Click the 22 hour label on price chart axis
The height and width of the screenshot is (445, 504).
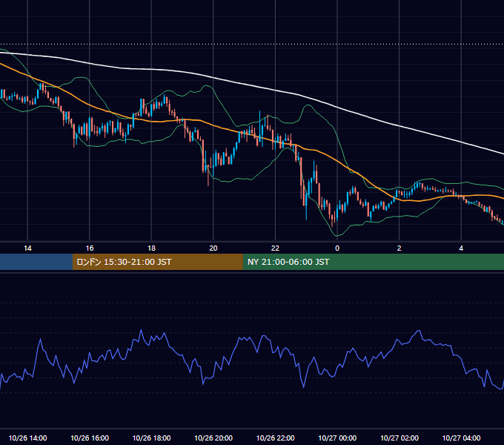275,248
